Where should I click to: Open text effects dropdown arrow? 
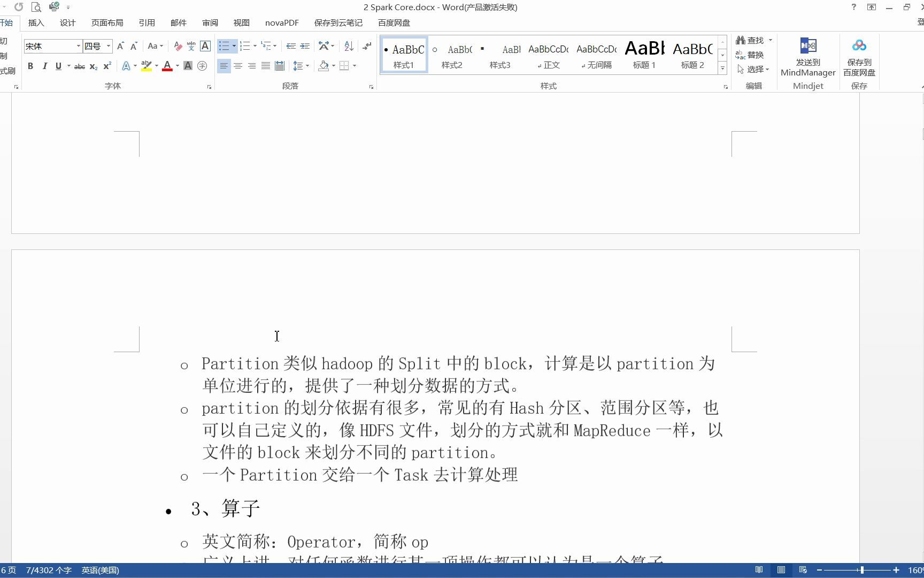(135, 66)
